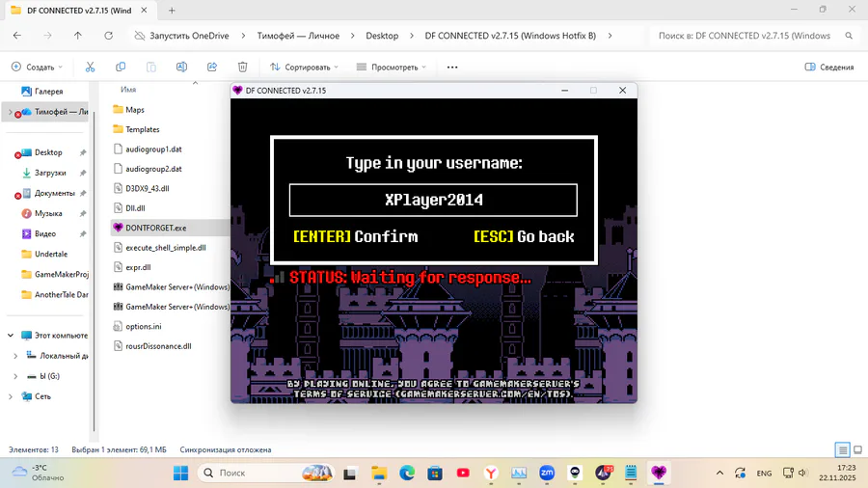Click the Rename icon in the Explorer toolbar
This screenshot has height=488, width=868.
point(181,67)
